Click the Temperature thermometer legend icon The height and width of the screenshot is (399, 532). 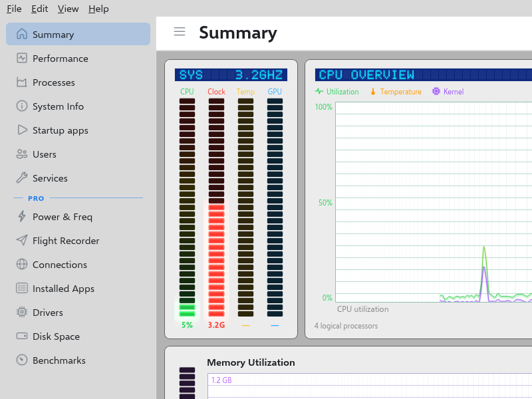click(373, 91)
